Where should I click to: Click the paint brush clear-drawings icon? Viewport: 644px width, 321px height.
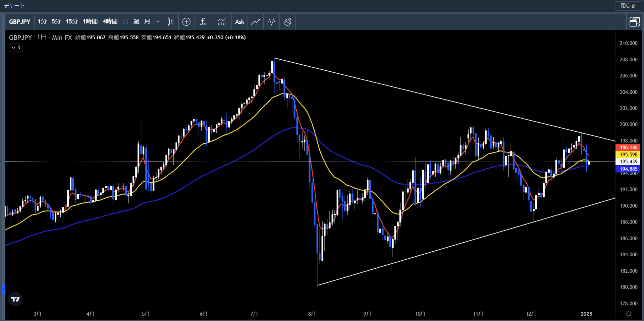pyautogui.click(x=287, y=22)
